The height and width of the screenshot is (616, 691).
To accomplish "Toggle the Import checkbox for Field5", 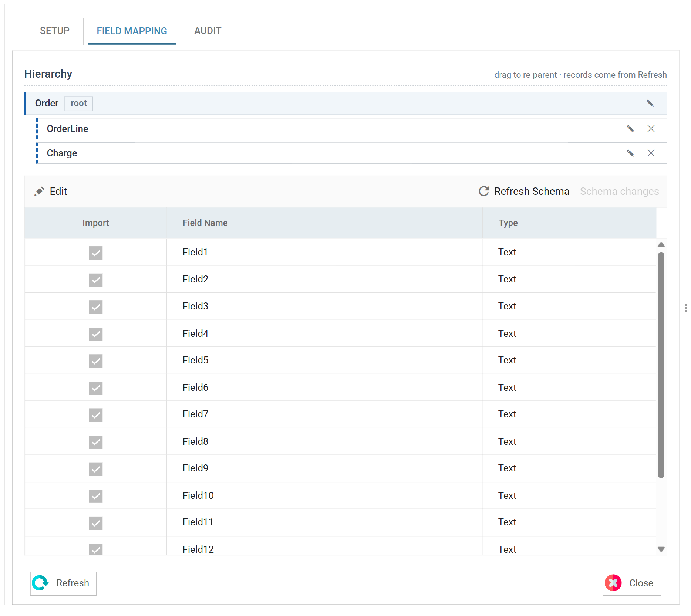I will pyautogui.click(x=96, y=361).
